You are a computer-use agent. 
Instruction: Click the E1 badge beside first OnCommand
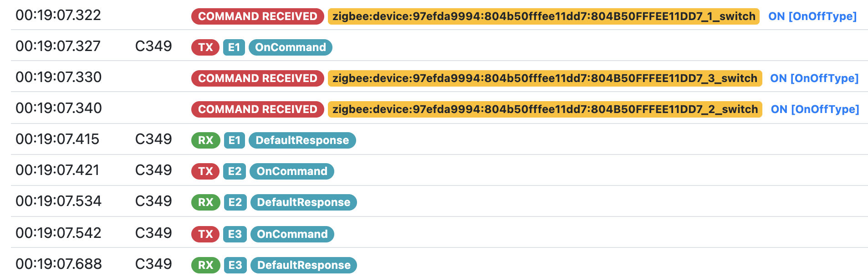pos(234,47)
